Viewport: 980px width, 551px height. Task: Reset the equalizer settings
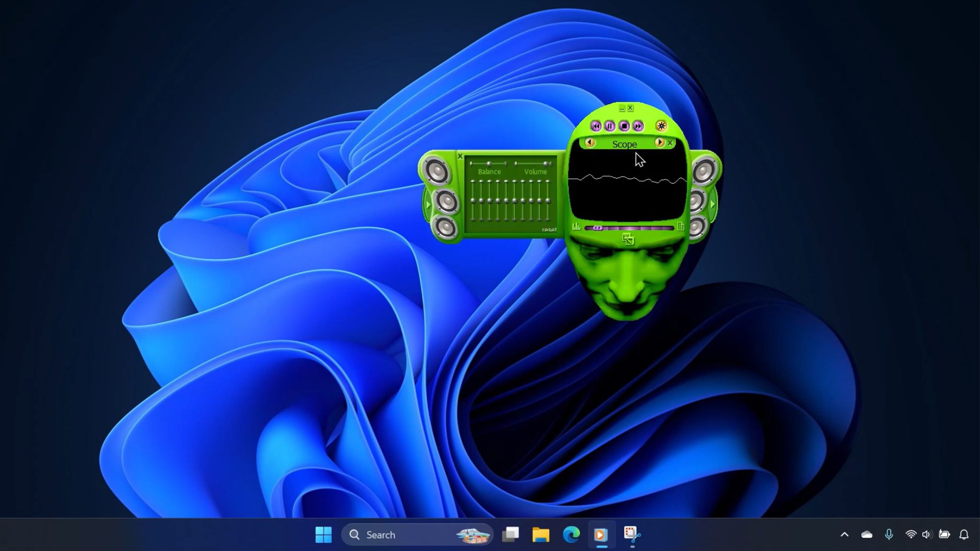(x=549, y=230)
